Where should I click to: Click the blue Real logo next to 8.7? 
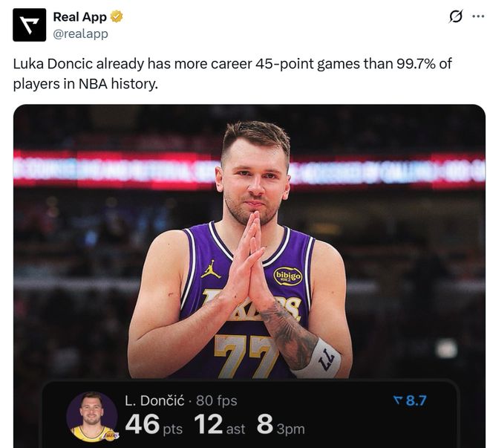[397, 401]
